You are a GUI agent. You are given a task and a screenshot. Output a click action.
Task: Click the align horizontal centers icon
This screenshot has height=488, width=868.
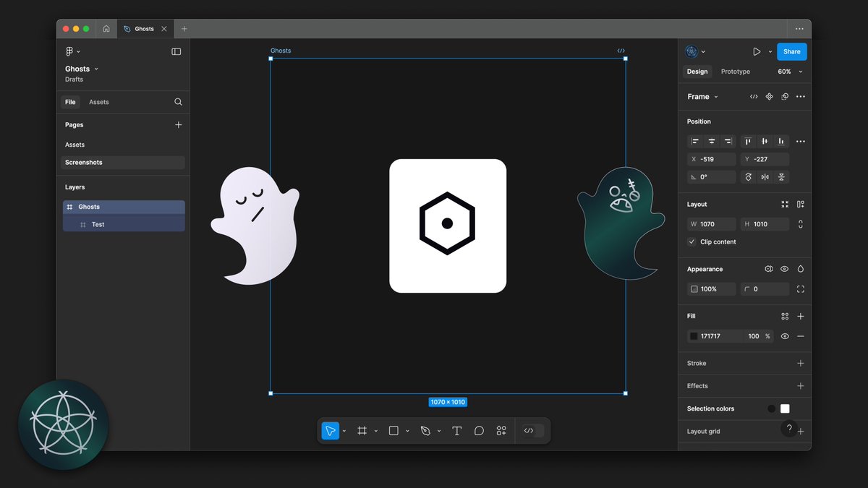click(x=712, y=142)
